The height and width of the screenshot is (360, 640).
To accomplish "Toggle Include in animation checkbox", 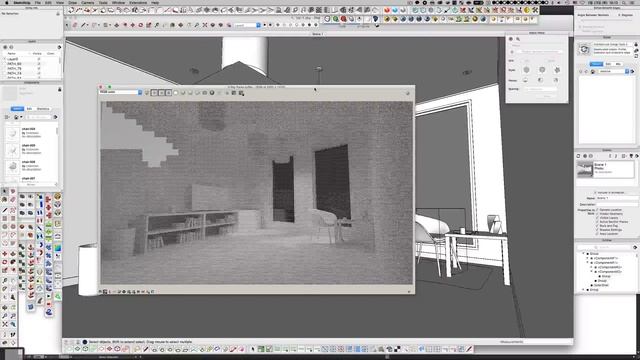I will point(595,192).
